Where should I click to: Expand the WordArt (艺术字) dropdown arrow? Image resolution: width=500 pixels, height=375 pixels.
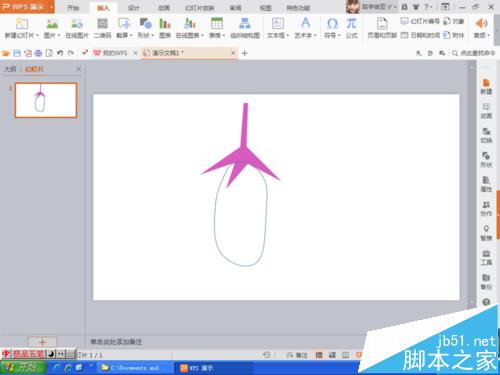[315, 35]
